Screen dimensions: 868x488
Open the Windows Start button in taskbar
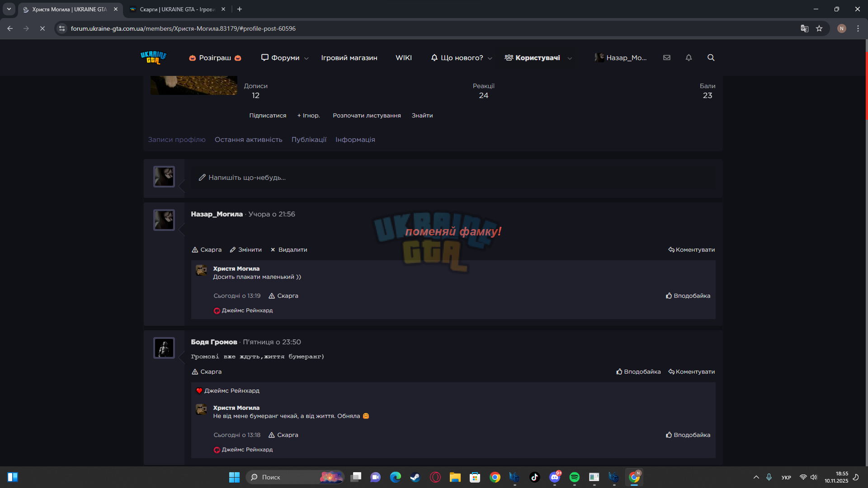pos(234,477)
